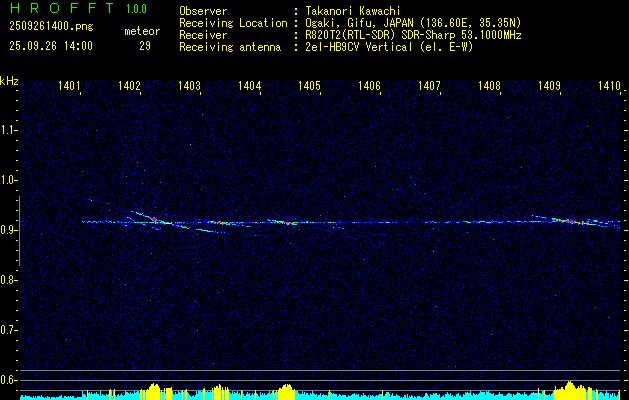Click time marker 1406
The width and height of the screenshot is (629, 400).
pos(369,85)
